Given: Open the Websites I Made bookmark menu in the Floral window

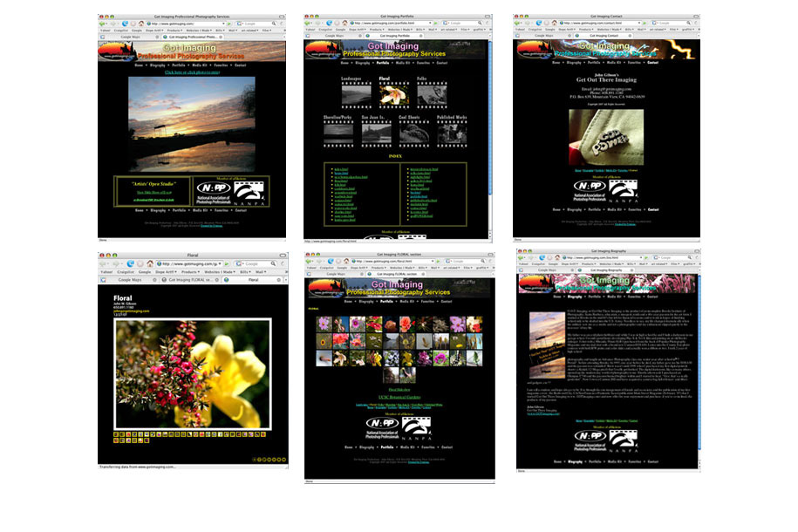Looking at the screenshot, I should 220,272.
